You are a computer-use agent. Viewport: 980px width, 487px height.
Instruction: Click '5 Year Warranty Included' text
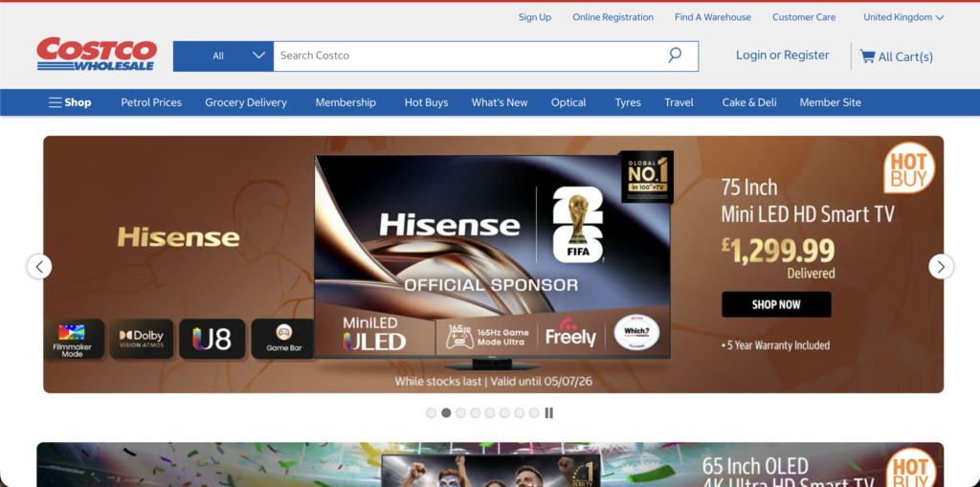click(x=775, y=345)
